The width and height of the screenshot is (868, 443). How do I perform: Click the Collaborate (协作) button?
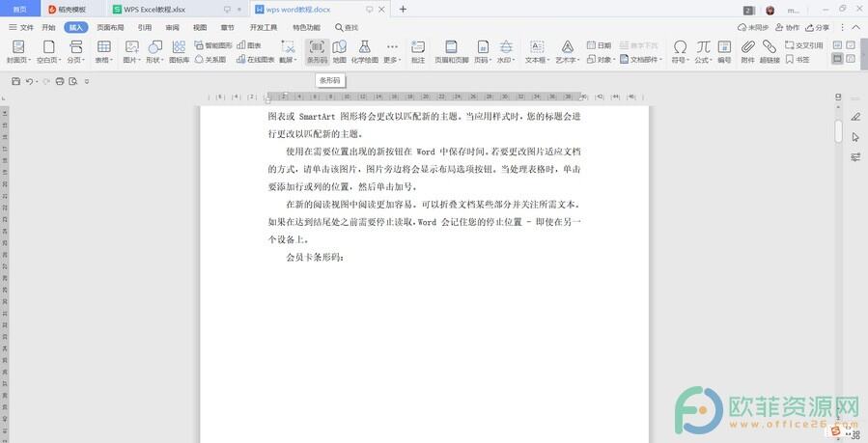[x=787, y=27]
